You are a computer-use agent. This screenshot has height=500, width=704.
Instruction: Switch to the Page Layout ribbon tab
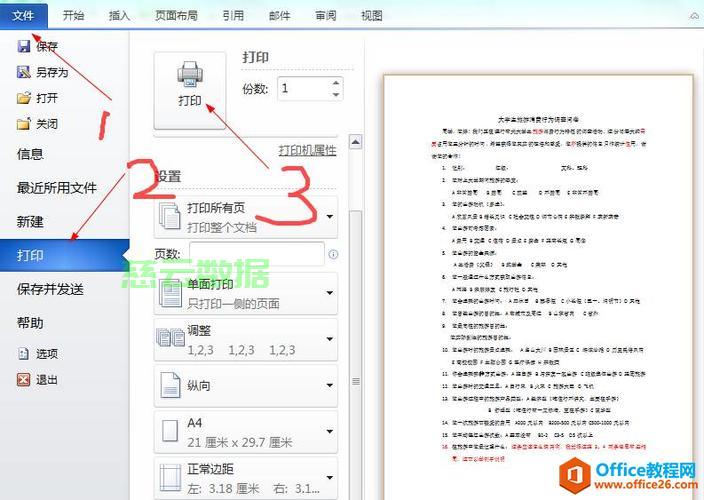[x=176, y=15]
